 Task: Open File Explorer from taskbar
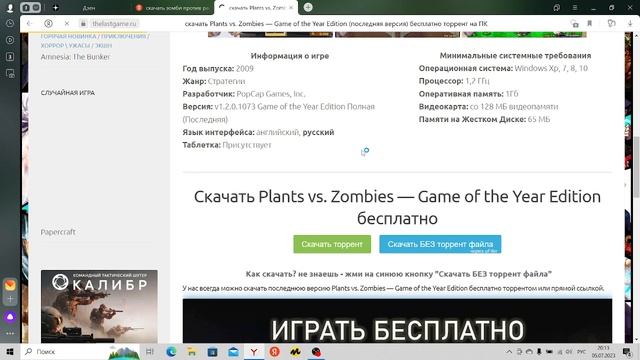tap(191, 351)
